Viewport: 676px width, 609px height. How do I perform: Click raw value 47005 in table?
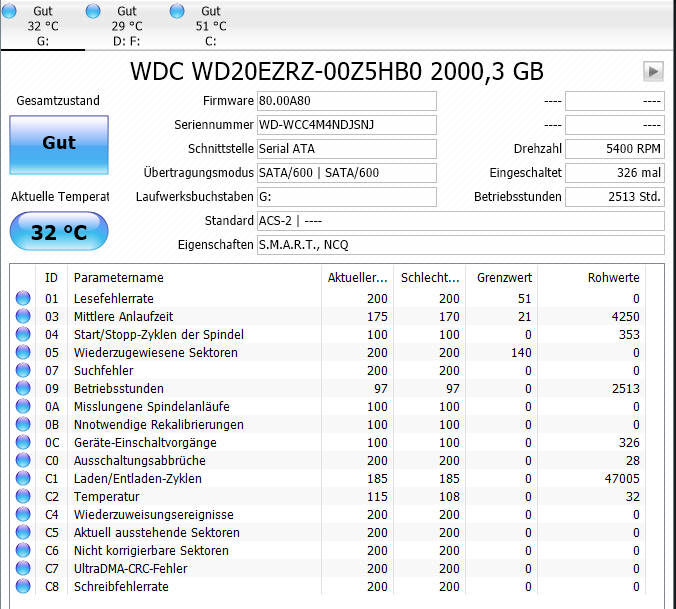pyautogui.click(x=622, y=479)
